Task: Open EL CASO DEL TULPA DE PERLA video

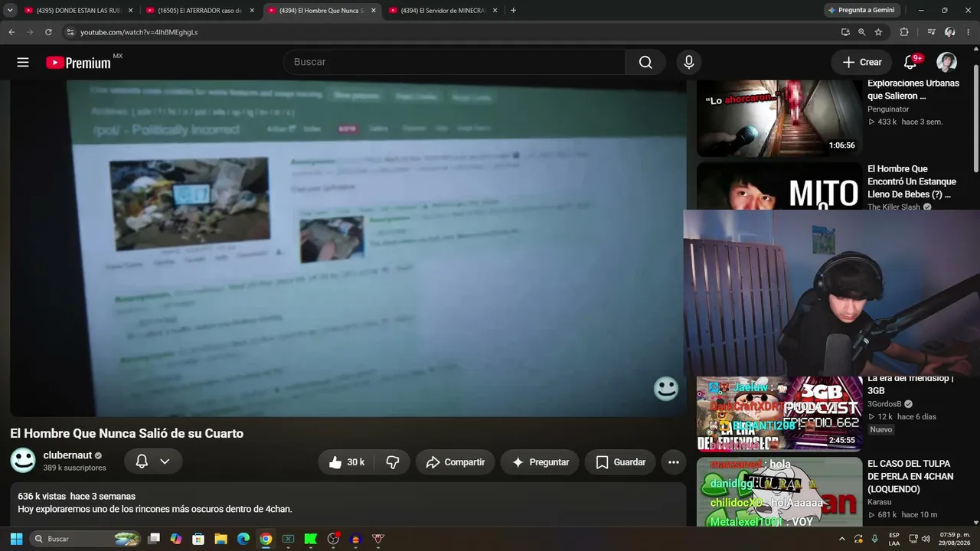Action: 910,476
